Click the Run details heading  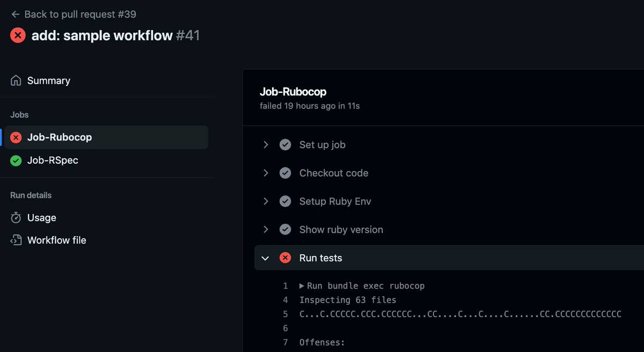coord(31,195)
